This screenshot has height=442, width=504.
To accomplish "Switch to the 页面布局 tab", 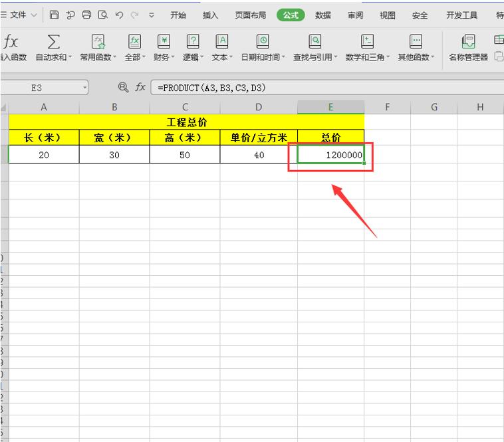I will [251, 15].
